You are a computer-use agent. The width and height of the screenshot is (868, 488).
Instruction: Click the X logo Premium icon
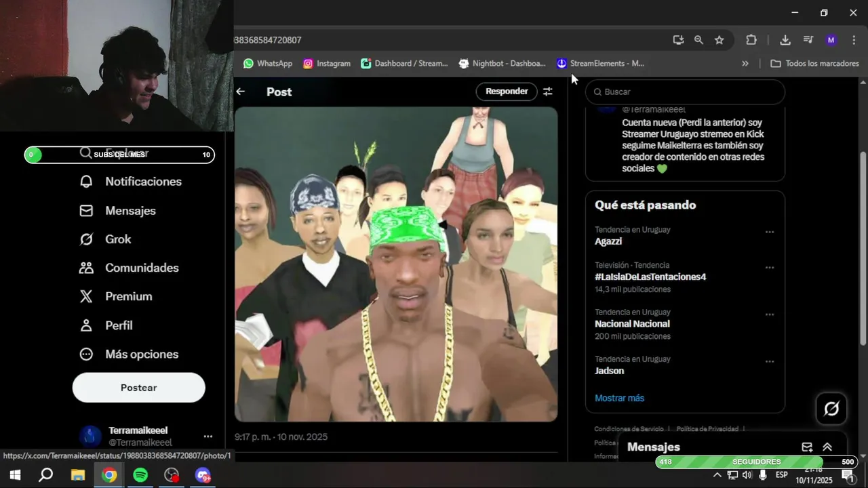(x=86, y=296)
